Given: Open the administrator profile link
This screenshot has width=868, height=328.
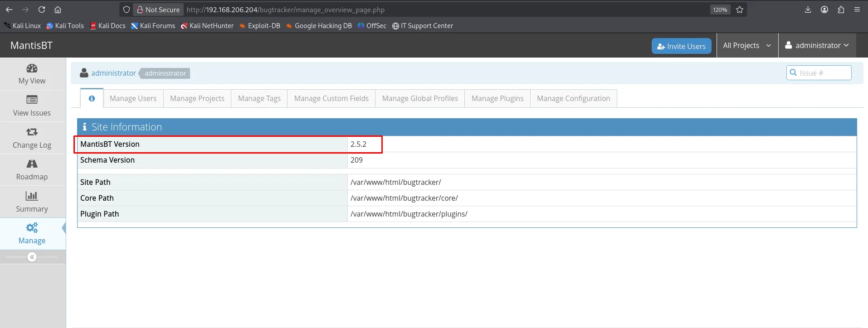Looking at the screenshot, I should pyautogui.click(x=113, y=73).
